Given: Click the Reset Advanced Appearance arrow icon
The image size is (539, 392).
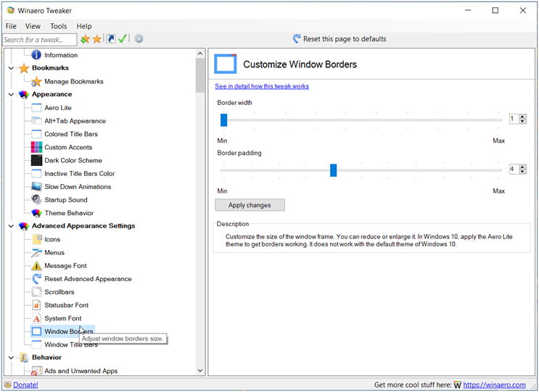Looking at the screenshot, I should click(36, 279).
